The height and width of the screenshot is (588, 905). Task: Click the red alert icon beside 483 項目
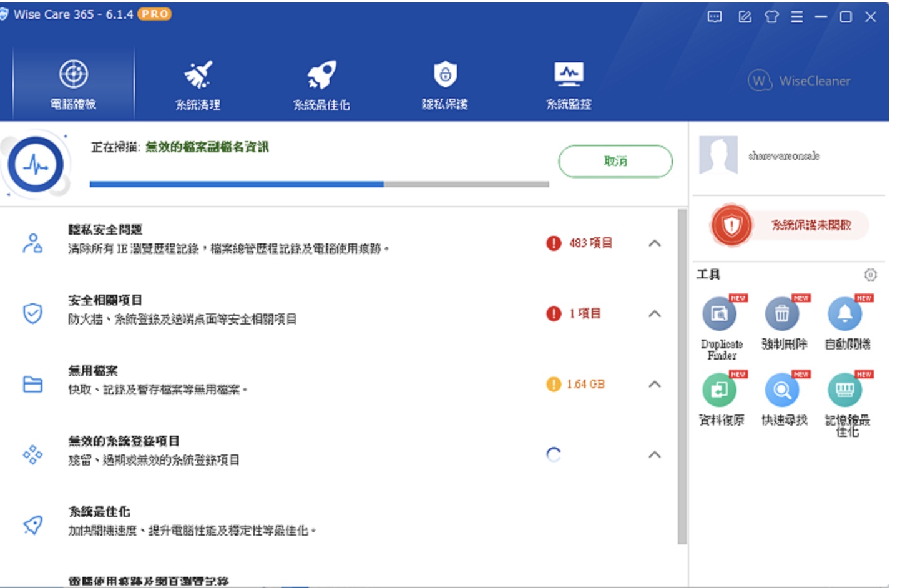click(x=554, y=243)
